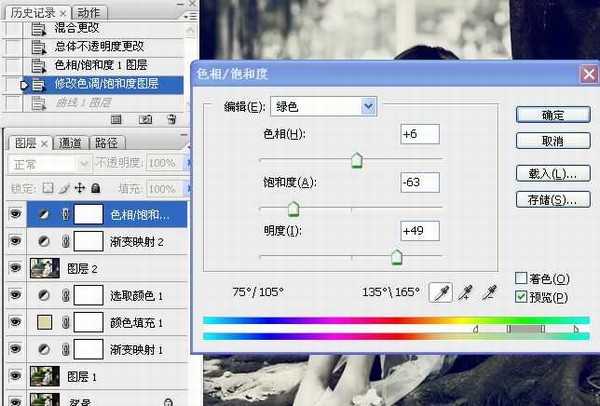Click the lock all padlock icon
Screen dimensions: 600x406
[95, 187]
